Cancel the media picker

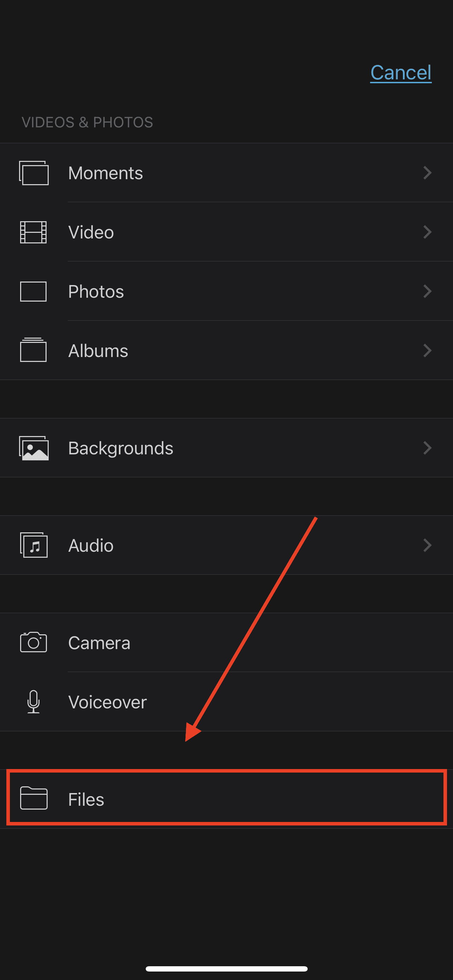pyautogui.click(x=400, y=73)
